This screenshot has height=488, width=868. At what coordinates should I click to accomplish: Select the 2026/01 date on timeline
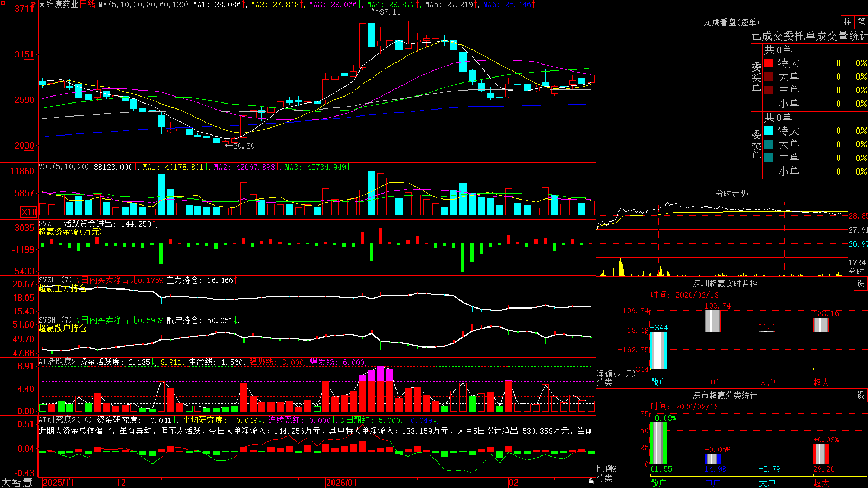(x=342, y=483)
